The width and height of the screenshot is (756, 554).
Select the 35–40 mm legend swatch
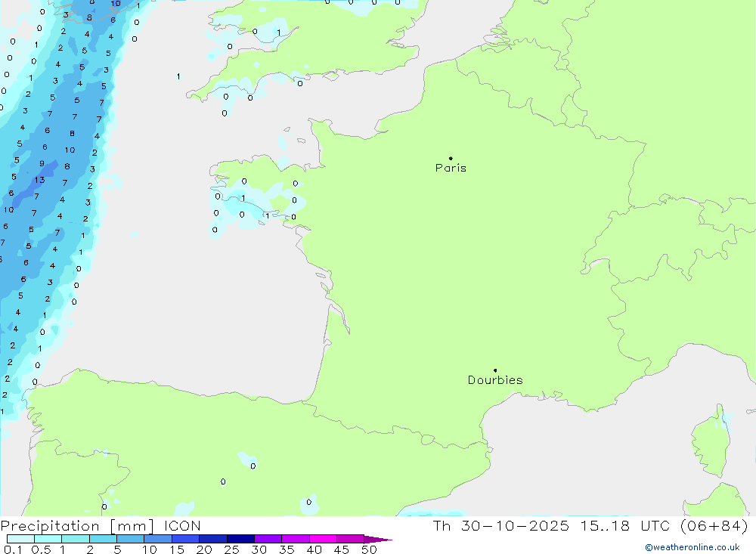click(x=296, y=539)
